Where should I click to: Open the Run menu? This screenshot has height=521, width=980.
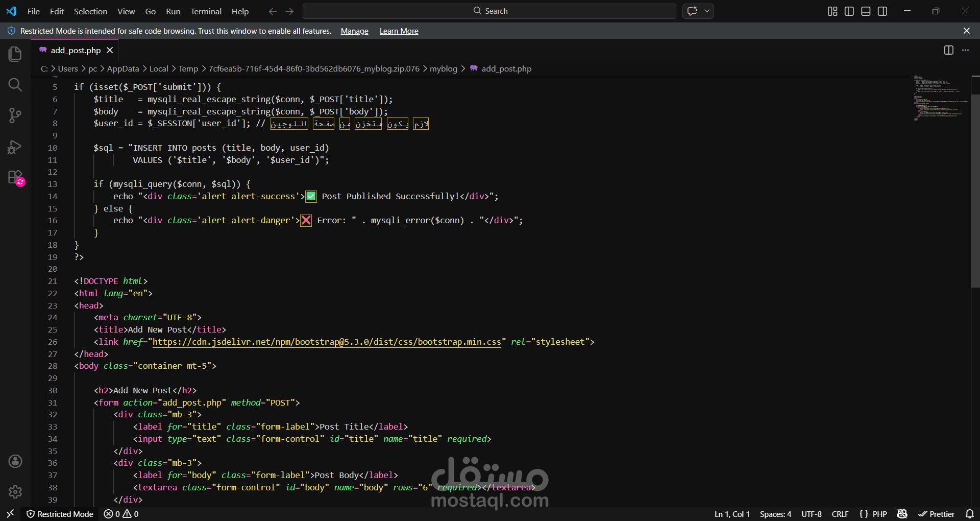(173, 11)
